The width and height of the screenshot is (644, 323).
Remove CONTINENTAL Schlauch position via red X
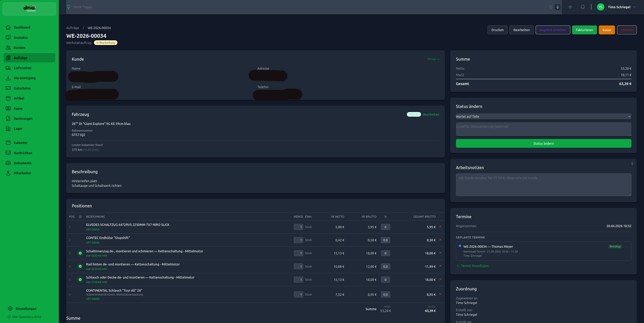point(440,294)
